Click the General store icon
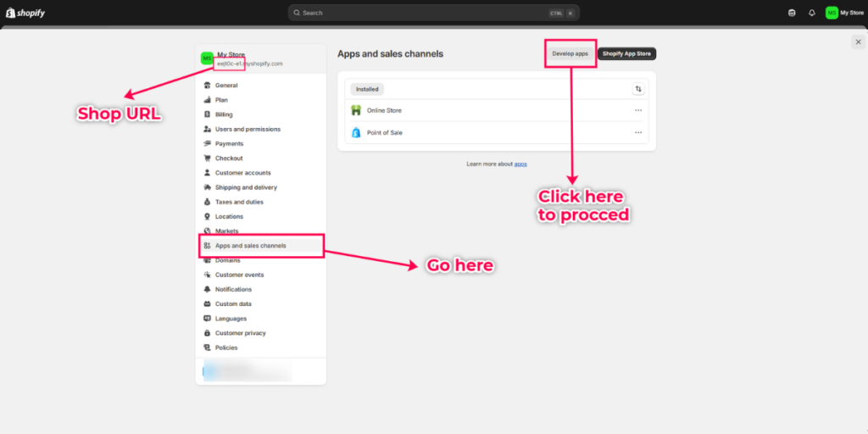868x434 pixels. pos(207,86)
